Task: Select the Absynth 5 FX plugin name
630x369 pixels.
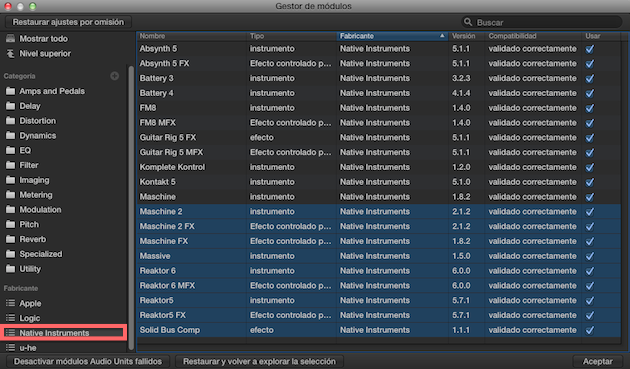Action: [x=164, y=64]
